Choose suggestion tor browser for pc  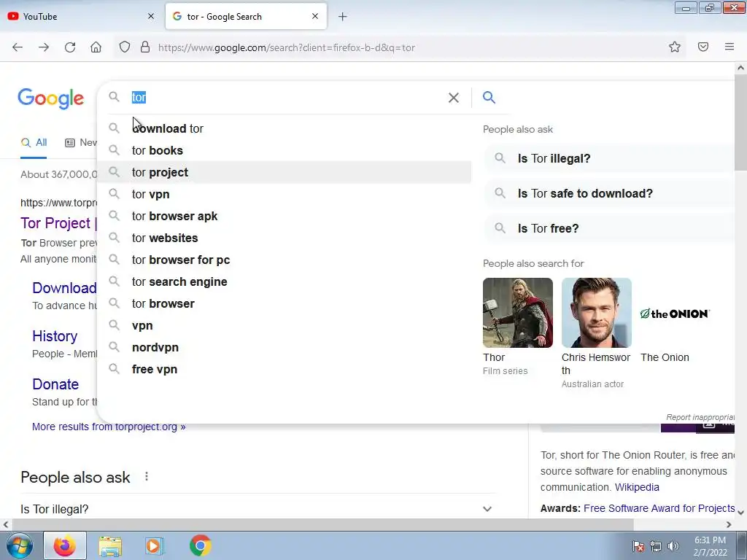click(x=284, y=260)
